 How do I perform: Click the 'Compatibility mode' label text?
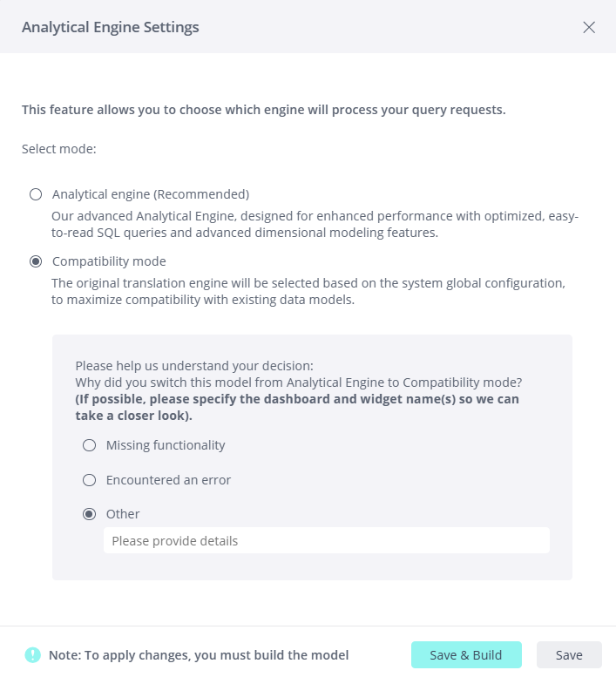coord(109,261)
